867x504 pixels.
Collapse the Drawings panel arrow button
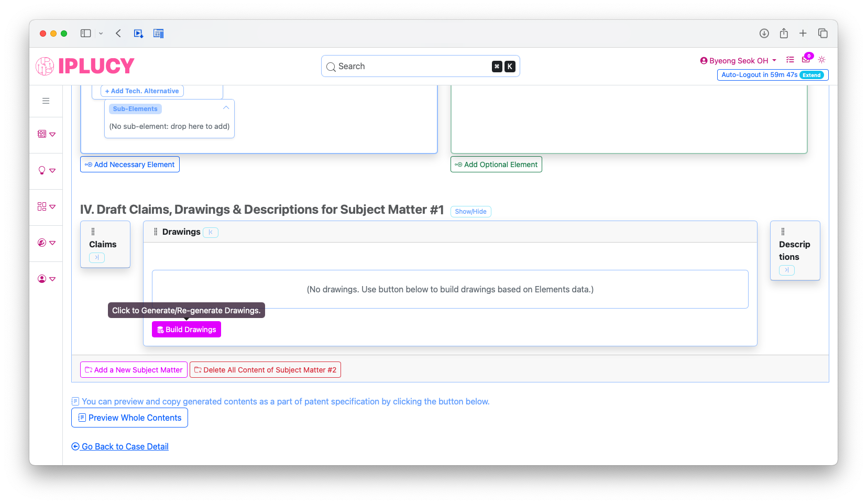[x=211, y=232]
